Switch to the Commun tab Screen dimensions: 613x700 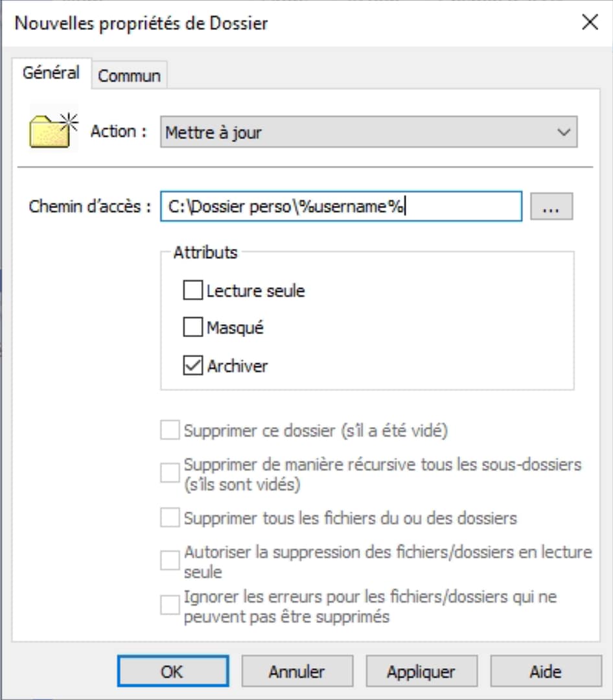tap(129, 75)
